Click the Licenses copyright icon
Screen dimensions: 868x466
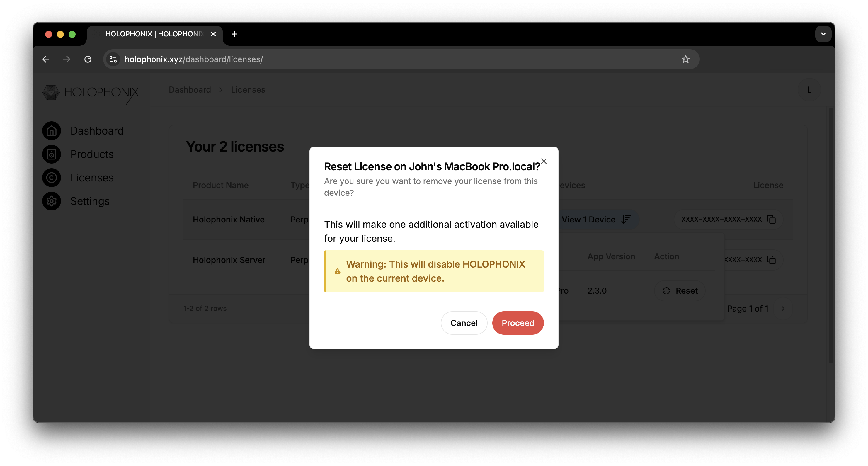pos(52,178)
